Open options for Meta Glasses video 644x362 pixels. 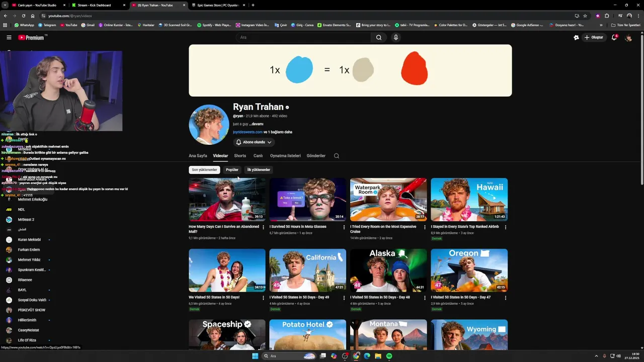point(344,227)
